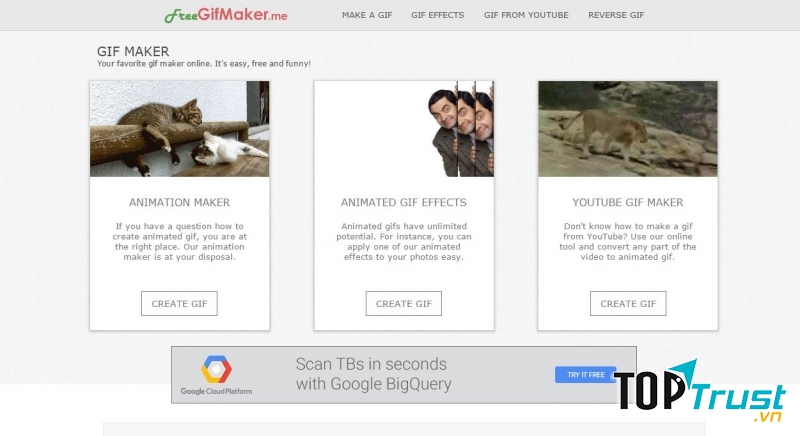Click the ANIMATED GIF EFFECTS card title
800x436 pixels.
[x=404, y=202]
